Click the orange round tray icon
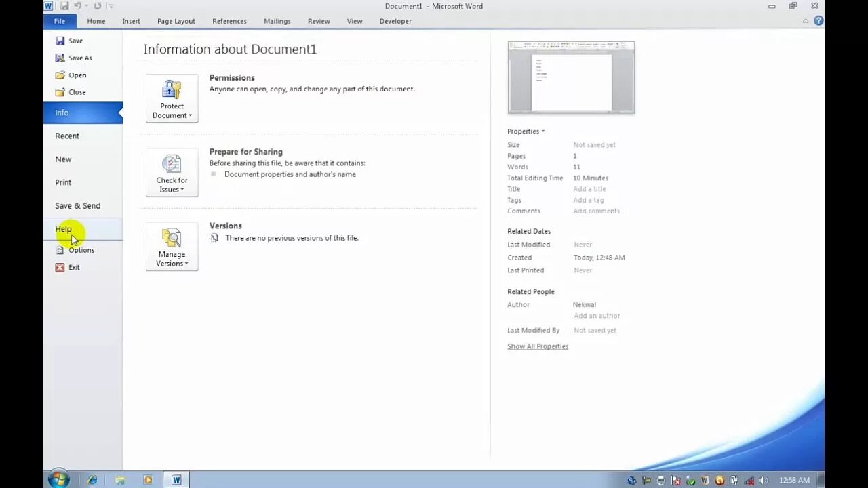Viewport: 868px width, 488px height. [719, 480]
